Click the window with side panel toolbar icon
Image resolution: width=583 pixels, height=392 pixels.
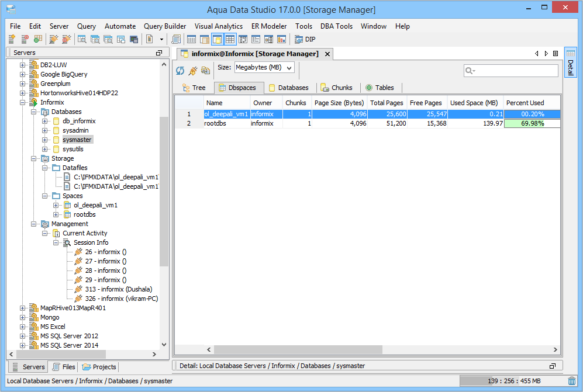click(205, 39)
